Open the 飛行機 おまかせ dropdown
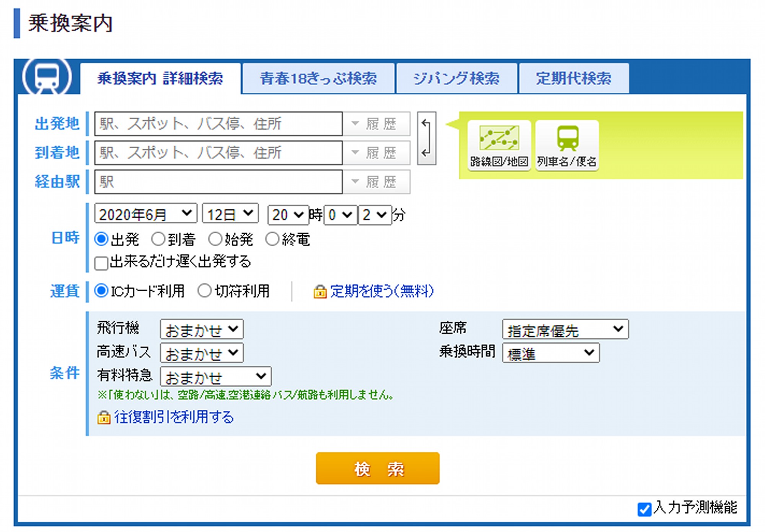The image size is (765, 532). (x=202, y=329)
